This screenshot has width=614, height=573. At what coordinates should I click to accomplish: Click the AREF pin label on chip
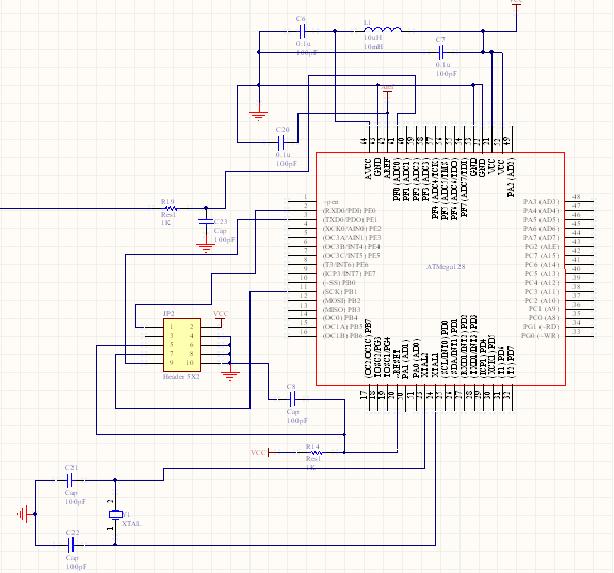coord(386,168)
